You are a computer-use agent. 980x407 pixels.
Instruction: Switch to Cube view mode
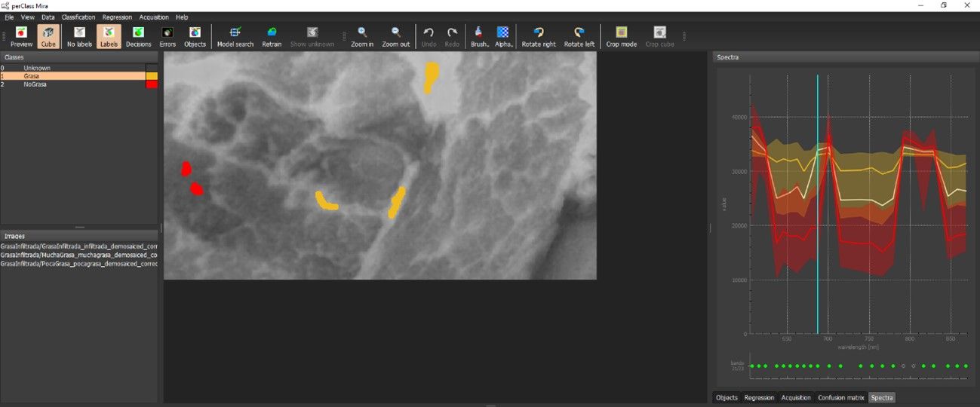click(48, 36)
